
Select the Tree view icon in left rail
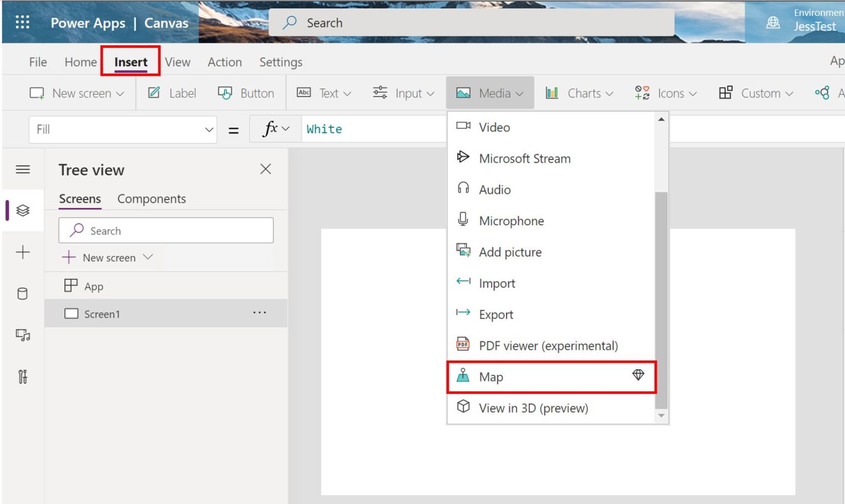pyautogui.click(x=23, y=209)
